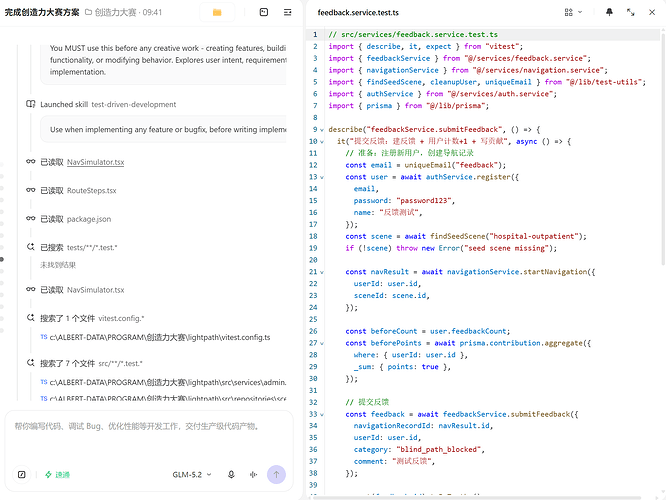Click the 'seed scene missing' error string
Screen dimensions: 666x500
point(506,248)
